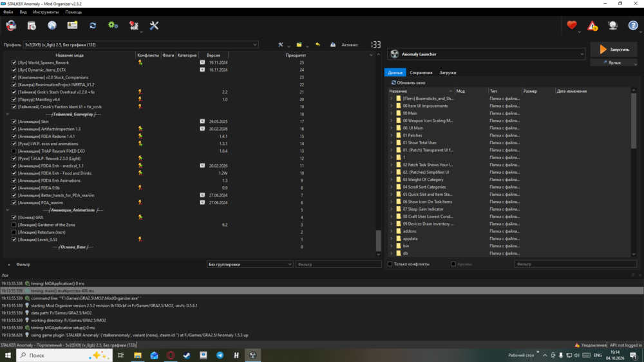644x362 pixels.
Task: Open executables editor green gears icon
Action: pos(113,26)
